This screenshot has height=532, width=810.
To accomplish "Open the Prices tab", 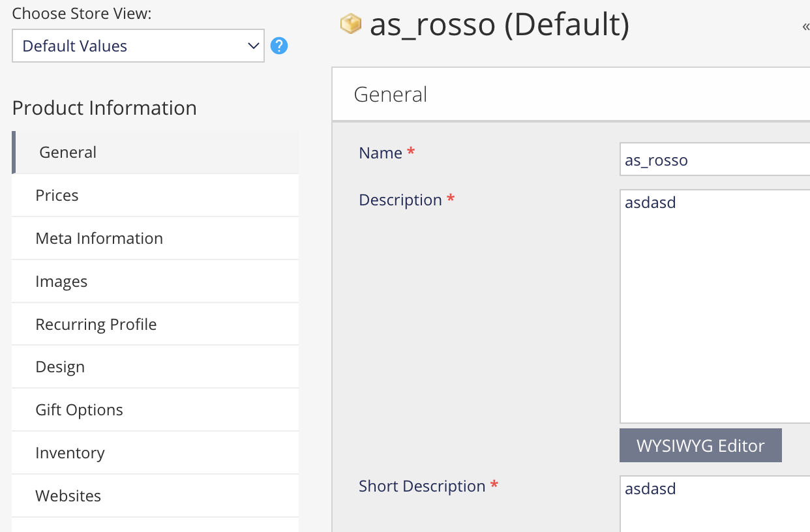I will click(x=57, y=196).
